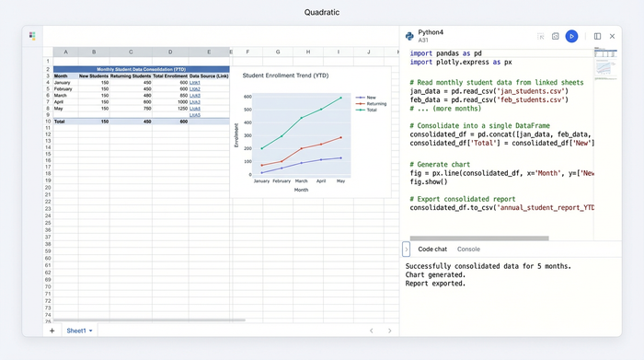The height and width of the screenshot is (360, 644).
Task: Collapse the console panel chevron
Action: [406, 249]
